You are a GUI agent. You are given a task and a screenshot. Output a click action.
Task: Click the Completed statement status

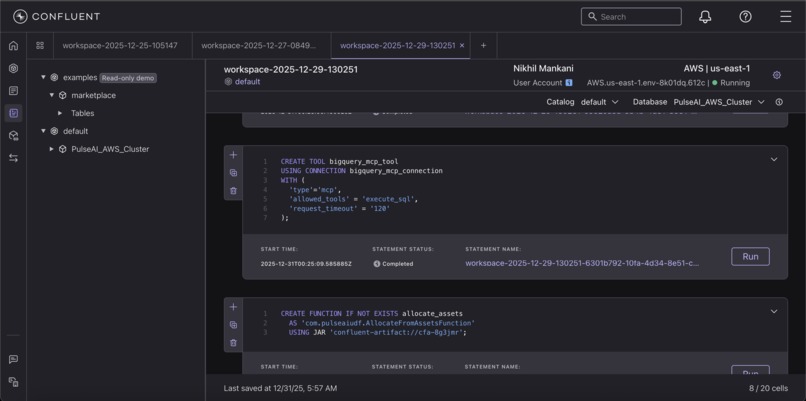[393, 264]
